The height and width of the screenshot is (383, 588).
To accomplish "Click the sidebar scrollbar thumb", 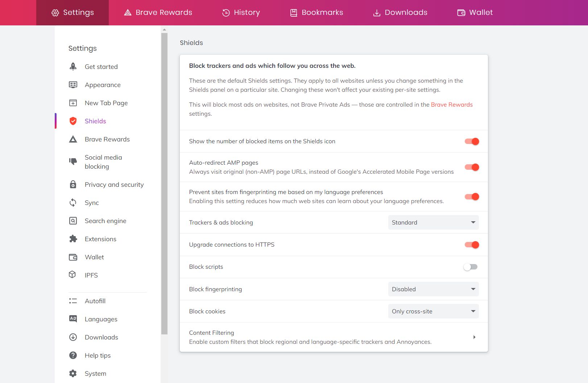I will 164,184.
